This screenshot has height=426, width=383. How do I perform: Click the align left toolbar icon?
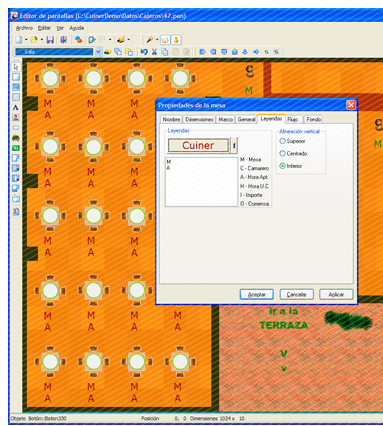coord(202,52)
